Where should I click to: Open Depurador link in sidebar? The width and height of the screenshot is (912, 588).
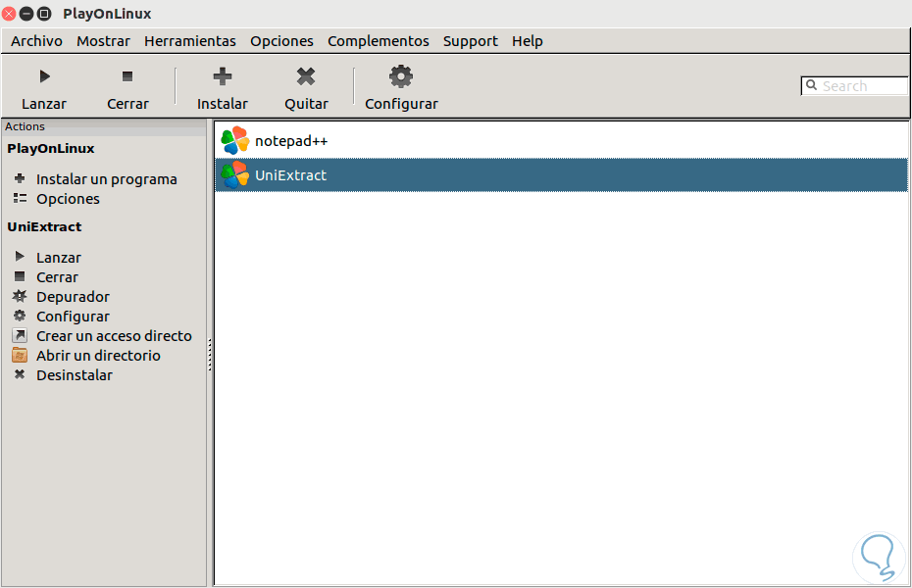(73, 297)
